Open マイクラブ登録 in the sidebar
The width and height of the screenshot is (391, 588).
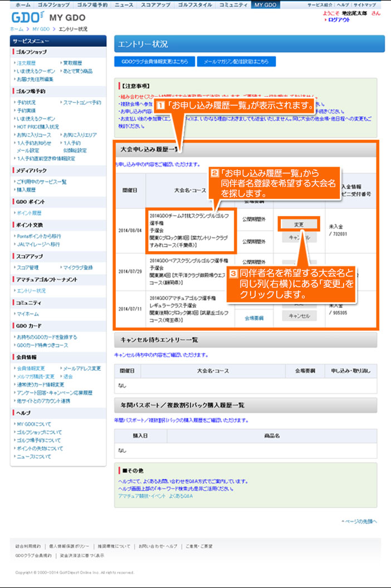click(78, 267)
